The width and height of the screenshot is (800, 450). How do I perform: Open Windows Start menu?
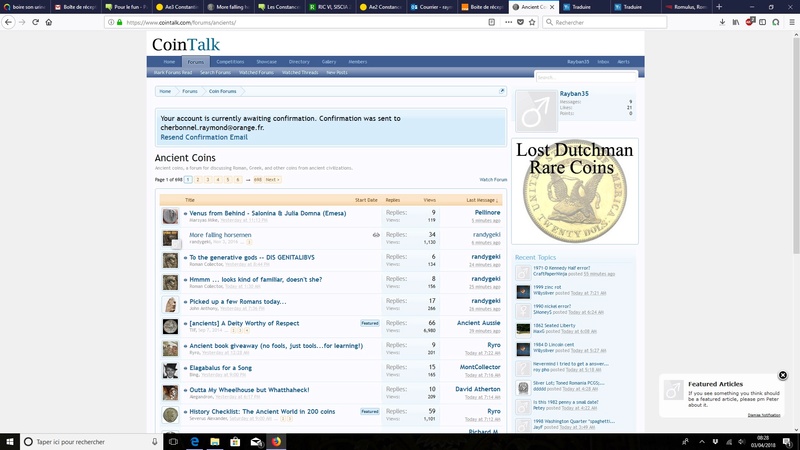point(10,442)
